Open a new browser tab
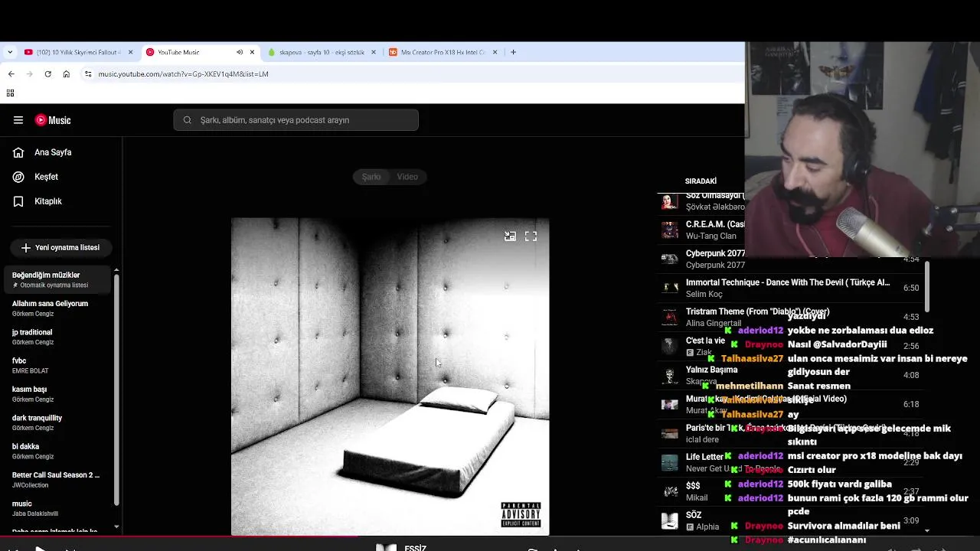980x551 pixels. click(513, 52)
